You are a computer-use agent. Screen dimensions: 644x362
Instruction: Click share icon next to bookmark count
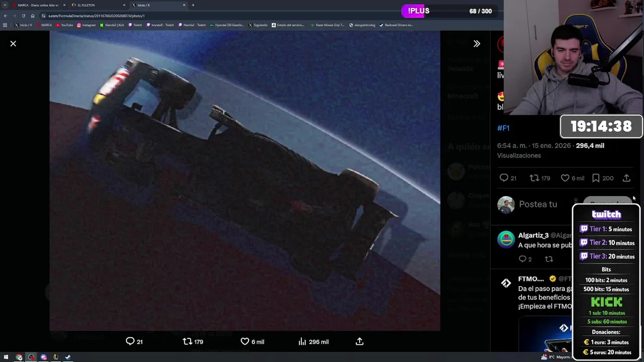pyautogui.click(x=626, y=178)
